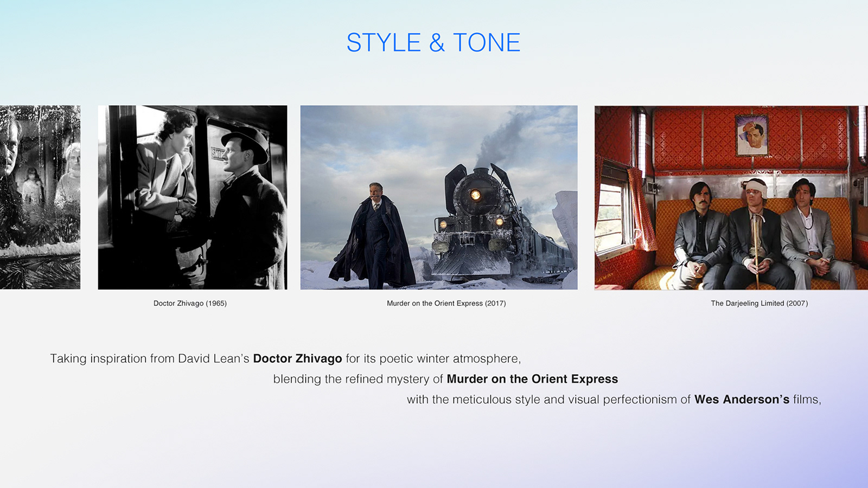Image resolution: width=868 pixels, height=488 pixels.
Task: Click the Murder on the Orient Express (2017) caption
Action: pyautogui.click(x=446, y=303)
